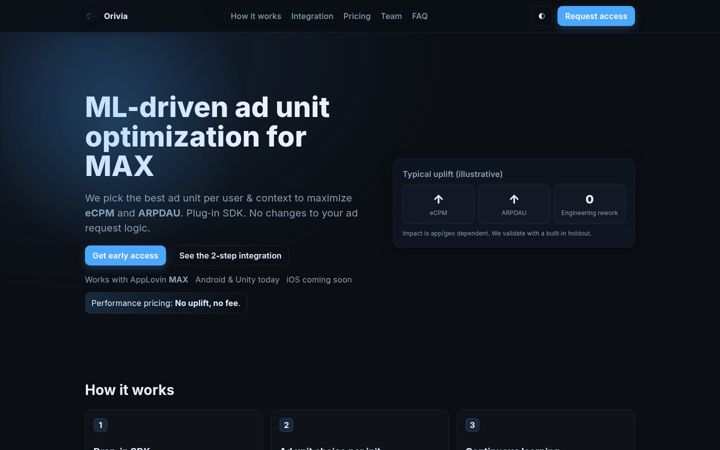This screenshot has height=450, width=720.
Task: Select step number 3 badge
Action: click(x=472, y=425)
